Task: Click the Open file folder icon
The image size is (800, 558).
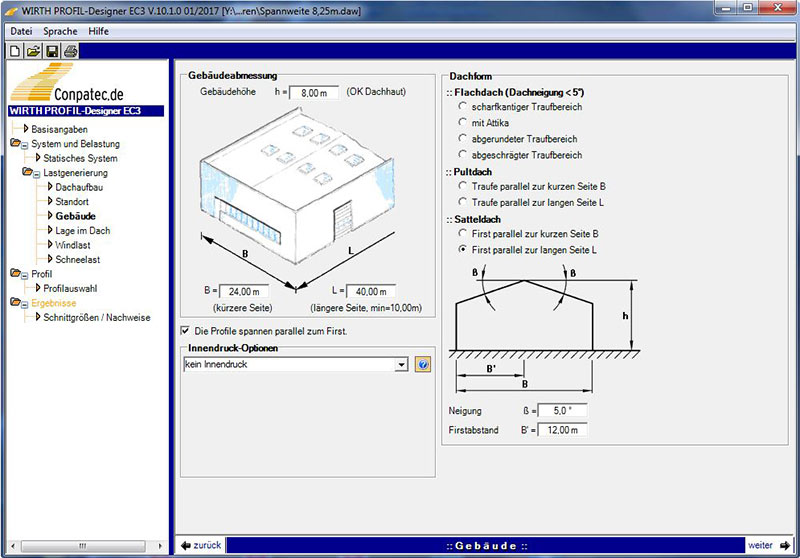Action: tap(33, 50)
